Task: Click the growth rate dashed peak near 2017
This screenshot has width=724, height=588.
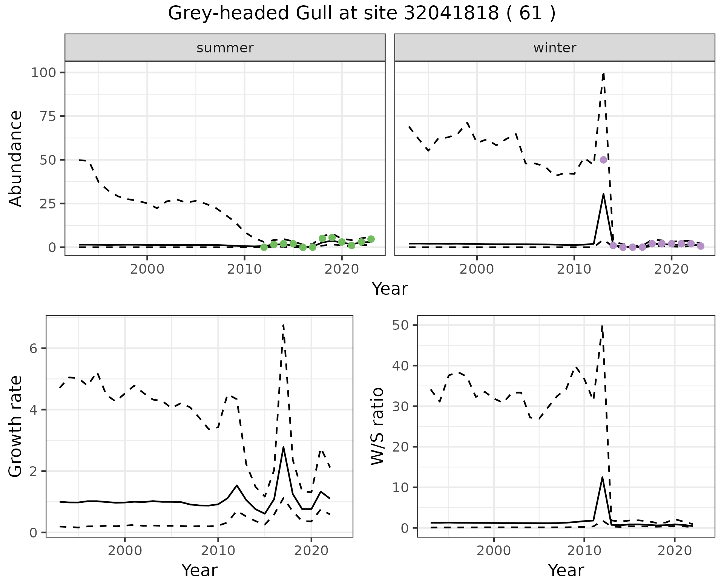Action: click(283, 325)
